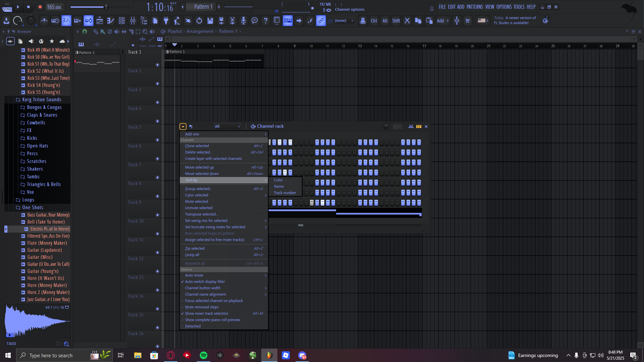Click the save project floppy icon
This screenshot has width=644, height=362.
point(210,21)
